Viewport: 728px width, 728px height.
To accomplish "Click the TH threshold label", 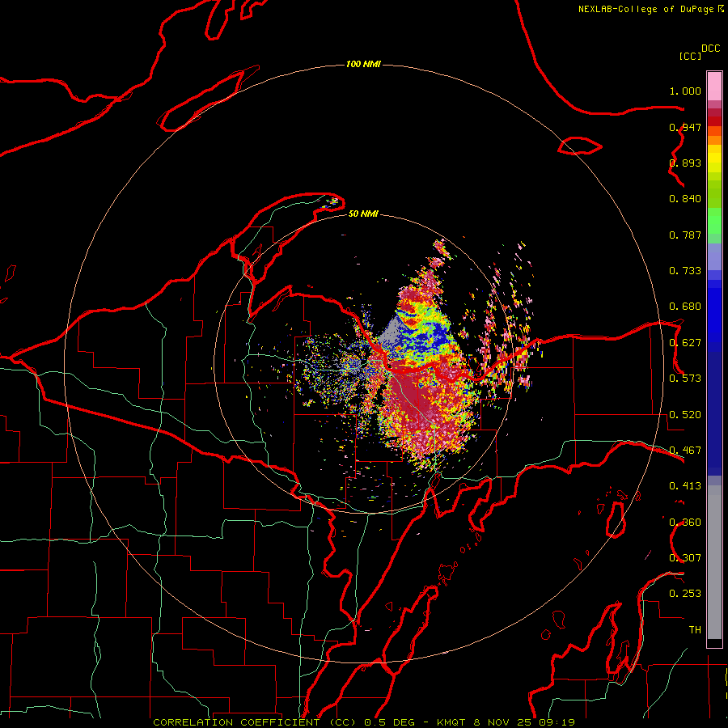I will [x=695, y=630].
